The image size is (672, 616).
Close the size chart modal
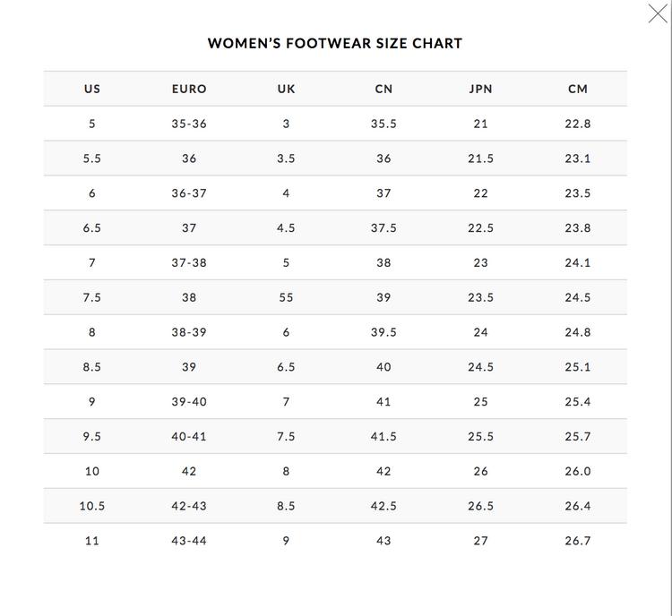coord(658,13)
